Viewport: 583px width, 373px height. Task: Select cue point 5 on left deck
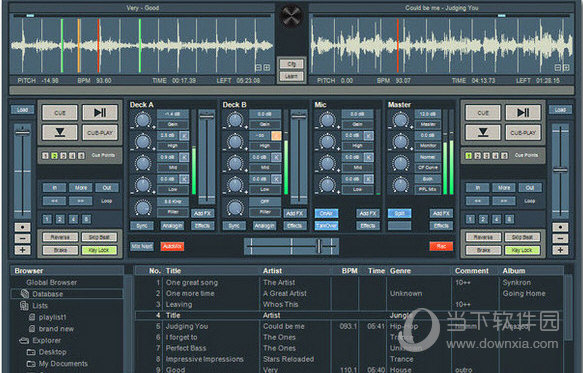(x=81, y=156)
